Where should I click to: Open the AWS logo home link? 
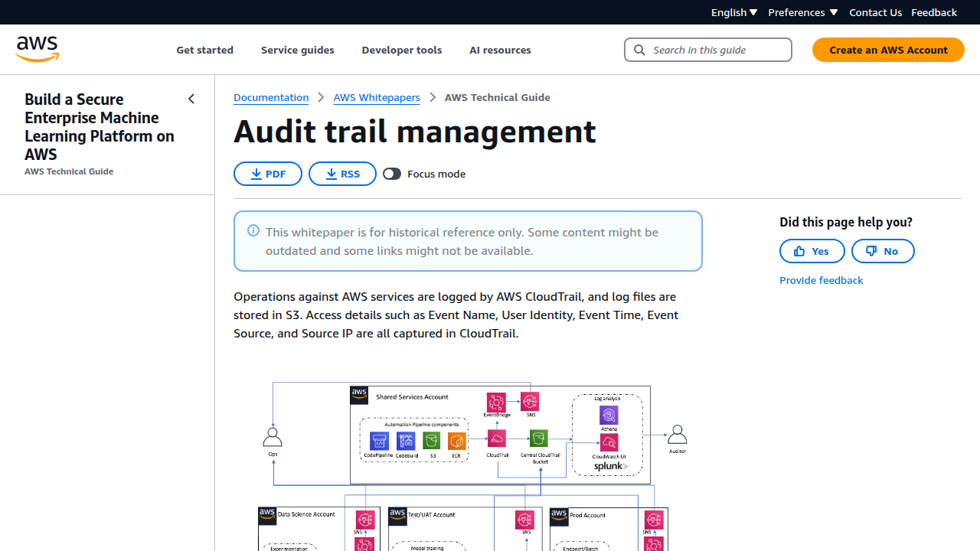point(38,49)
